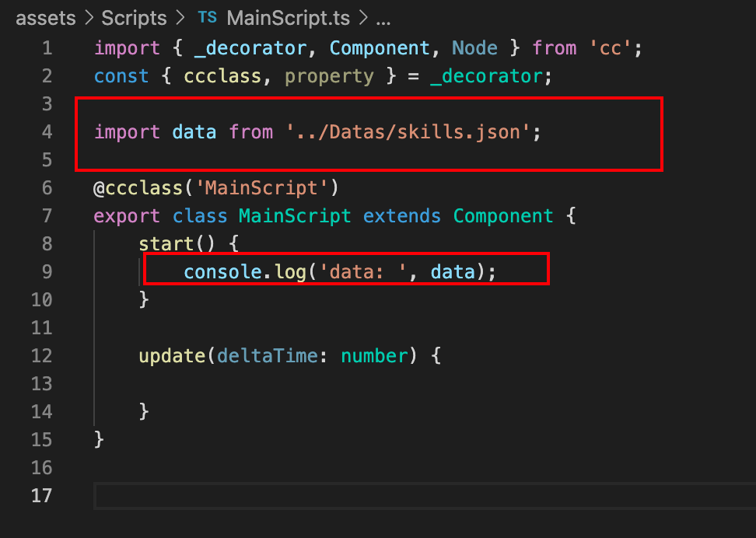Image resolution: width=756 pixels, height=538 pixels.
Task: Click the update method name
Action: [172, 356]
